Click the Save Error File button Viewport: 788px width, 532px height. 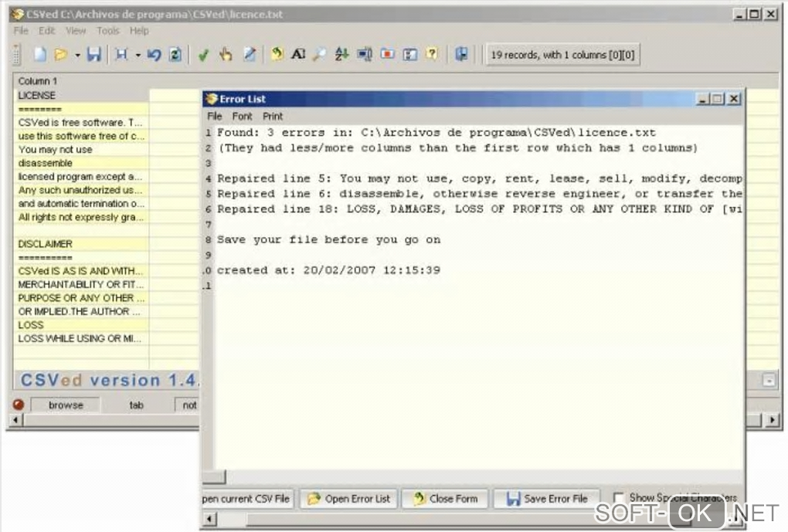(547, 499)
